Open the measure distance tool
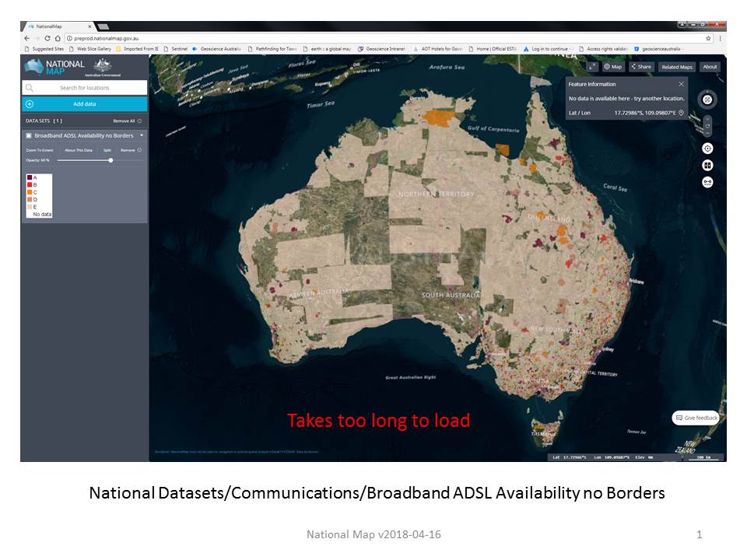Image resolution: width=747 pixels, height=560 pixels. tap(707, 182)
